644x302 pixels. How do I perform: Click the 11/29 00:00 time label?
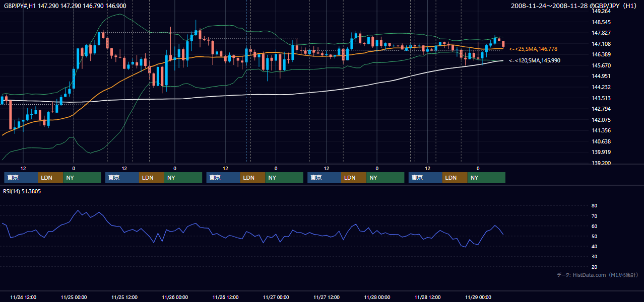(x=478, y=297)
